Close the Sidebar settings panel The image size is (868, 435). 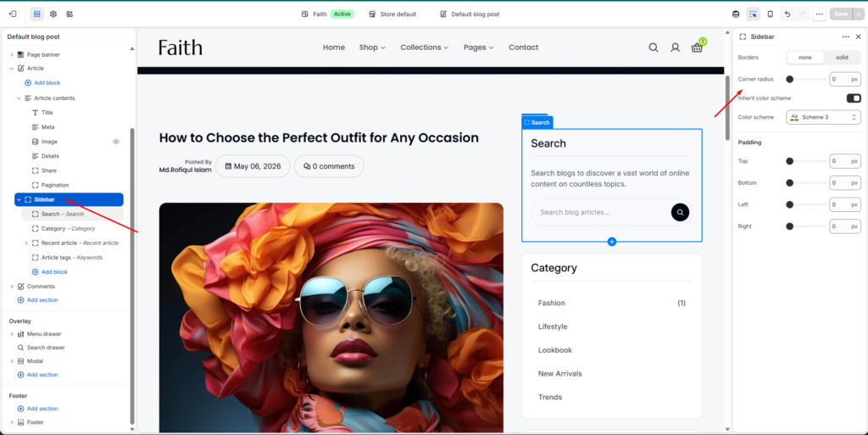(859, 36)
